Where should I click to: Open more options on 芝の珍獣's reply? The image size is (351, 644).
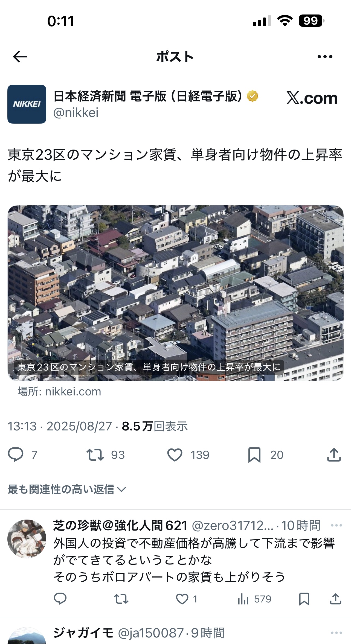click(336, 525)
